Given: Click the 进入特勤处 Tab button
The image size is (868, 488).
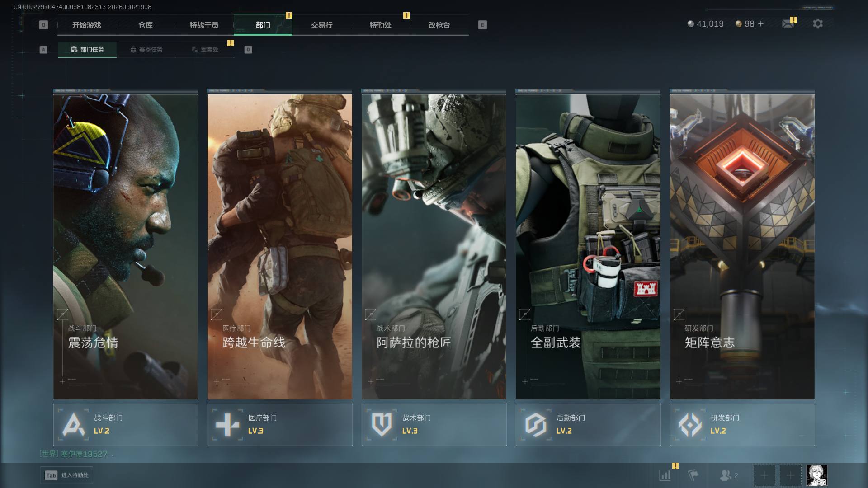Looking at the screenshot, I should 66,475.
